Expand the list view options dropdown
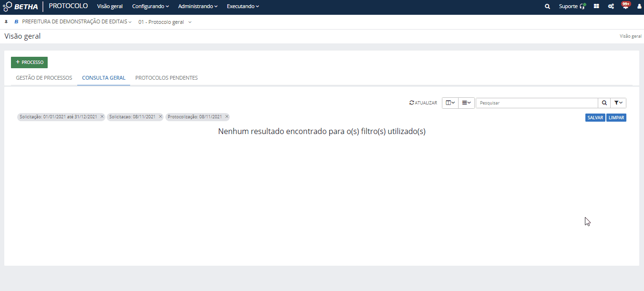Image resolution: width=644 pixels, height=291 pixels. tap(466, 103)
